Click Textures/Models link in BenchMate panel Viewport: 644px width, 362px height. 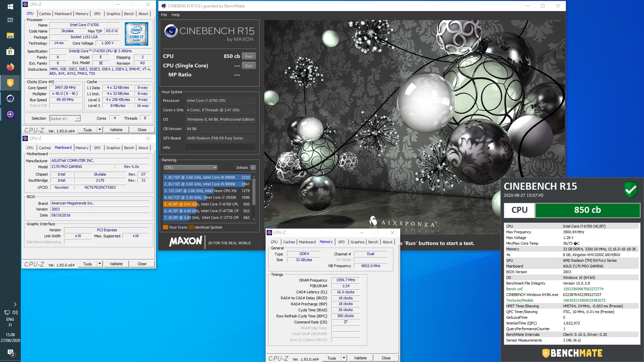[x=520, y=300]
